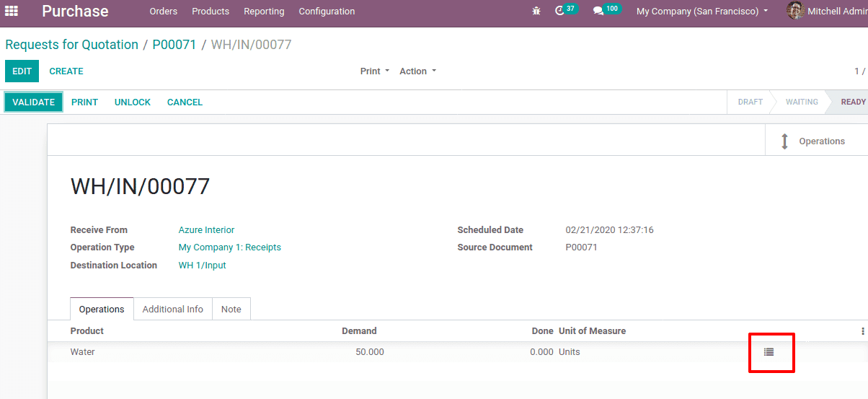Click the scheduled date 02/21/2020 12:37:16
This screenshot has width=868, height=399.
tap(610, 230)
